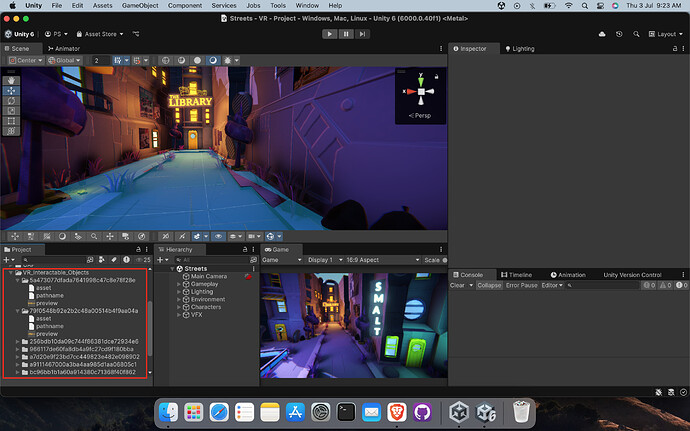Click the Step frame button
The image size is (690, 431).
click(363, 34)
